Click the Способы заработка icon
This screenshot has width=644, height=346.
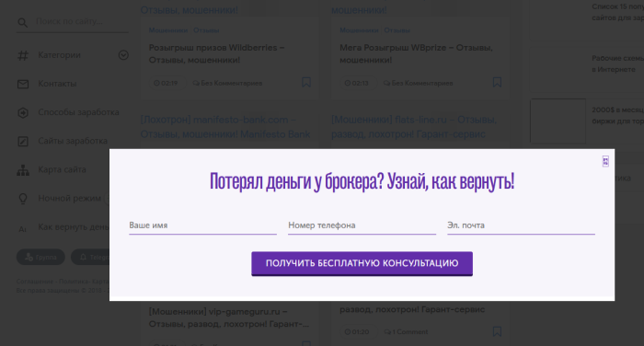[x=23, y=112]
